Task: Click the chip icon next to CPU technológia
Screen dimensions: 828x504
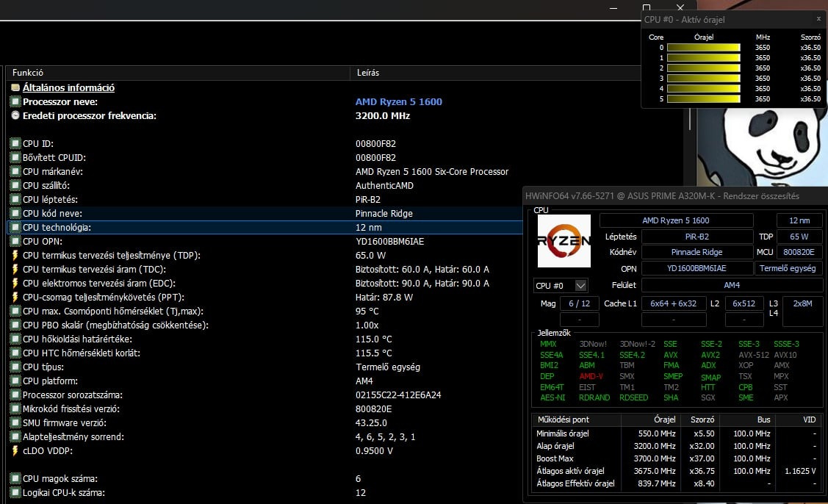Action: 15,227
